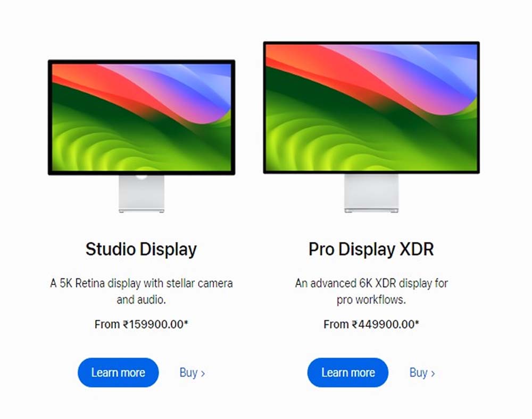The image size is (532, 419).
Task: Click the Studio Display's silver stand
Action: click(142, 194)
